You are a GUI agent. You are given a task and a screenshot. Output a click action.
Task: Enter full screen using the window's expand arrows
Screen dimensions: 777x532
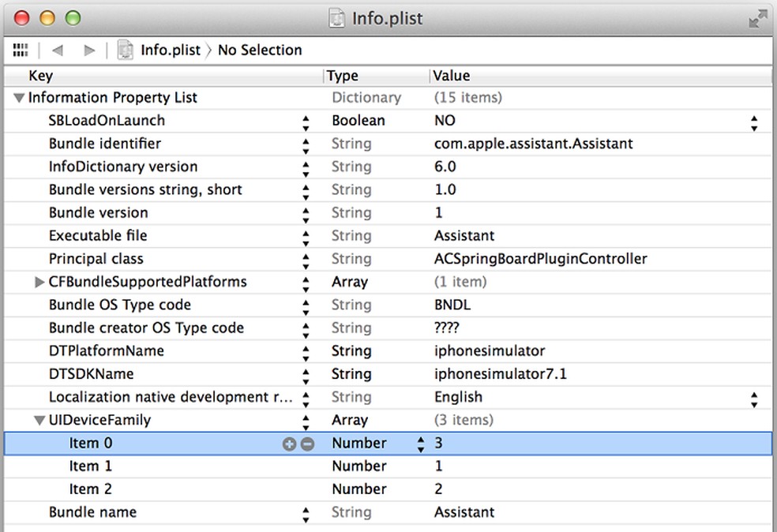tap(757, 19)
